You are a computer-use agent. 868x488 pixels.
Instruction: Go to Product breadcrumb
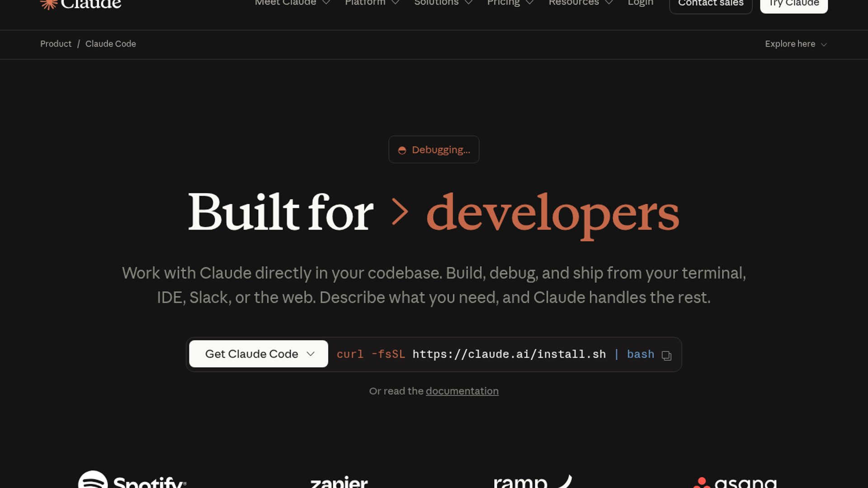56,44
